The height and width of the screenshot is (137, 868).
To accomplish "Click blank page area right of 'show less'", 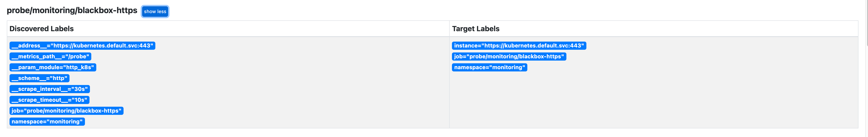I will pyautogui.click(x=472, y=11).
